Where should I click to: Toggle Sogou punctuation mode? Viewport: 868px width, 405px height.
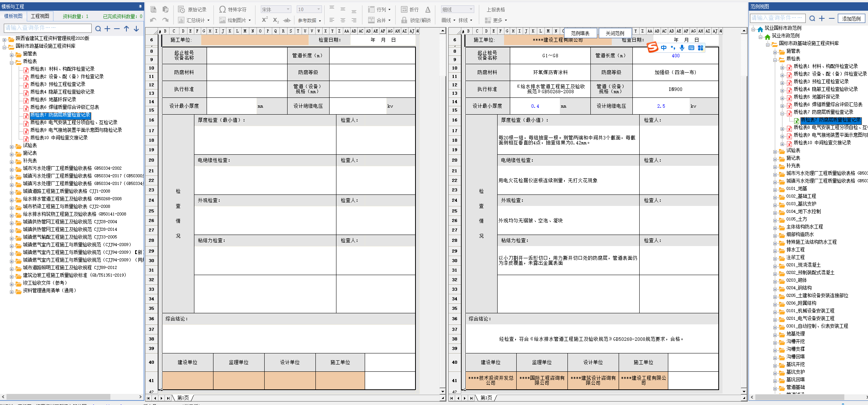point(673,48)
